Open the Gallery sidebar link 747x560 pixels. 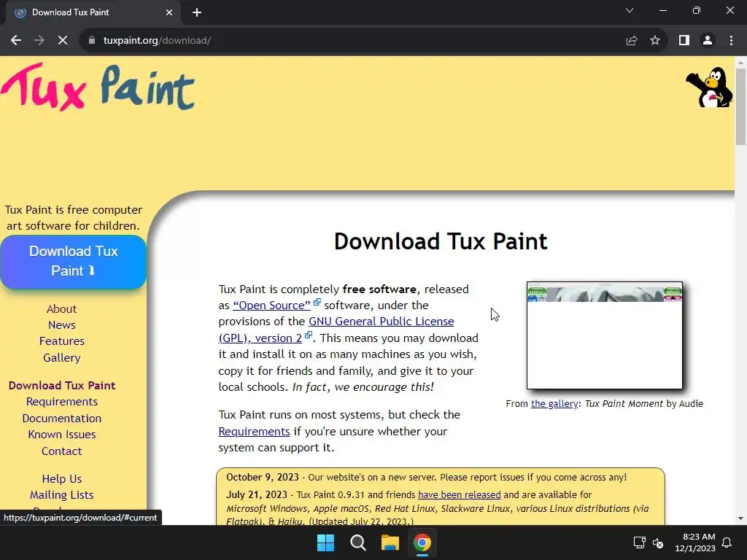tap(61, 357)
